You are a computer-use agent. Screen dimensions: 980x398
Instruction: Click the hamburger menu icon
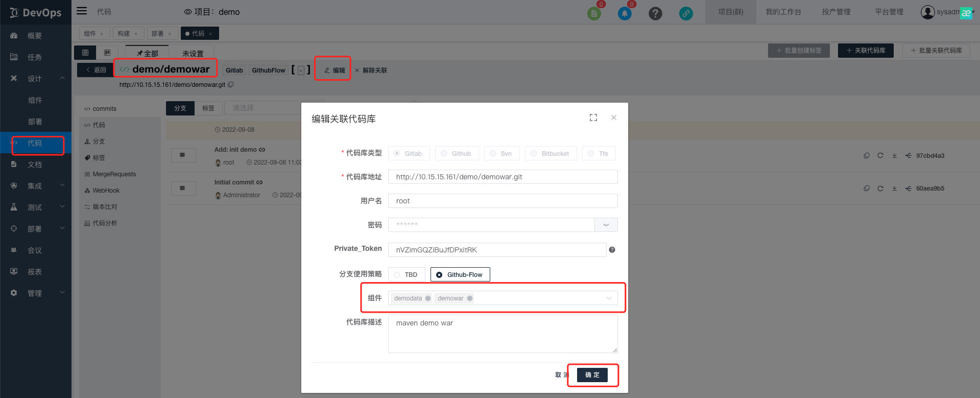[x=82, y=11]
